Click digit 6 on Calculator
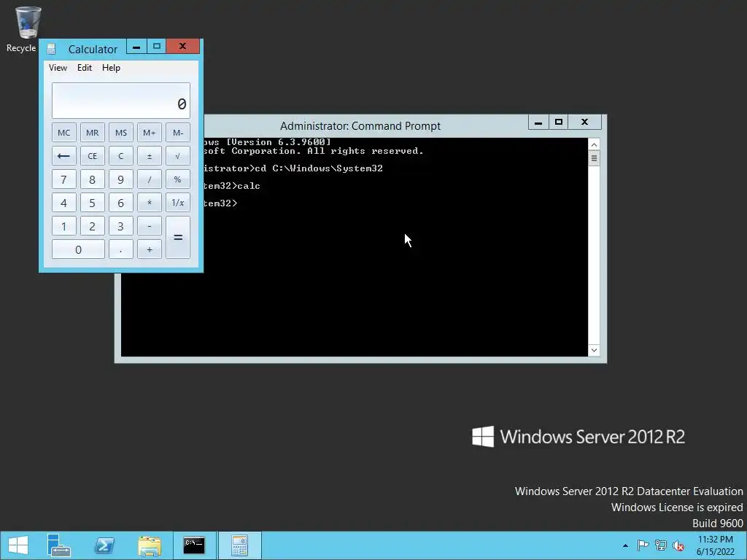Viewport: 747px width, 560px height. point(121,203)
